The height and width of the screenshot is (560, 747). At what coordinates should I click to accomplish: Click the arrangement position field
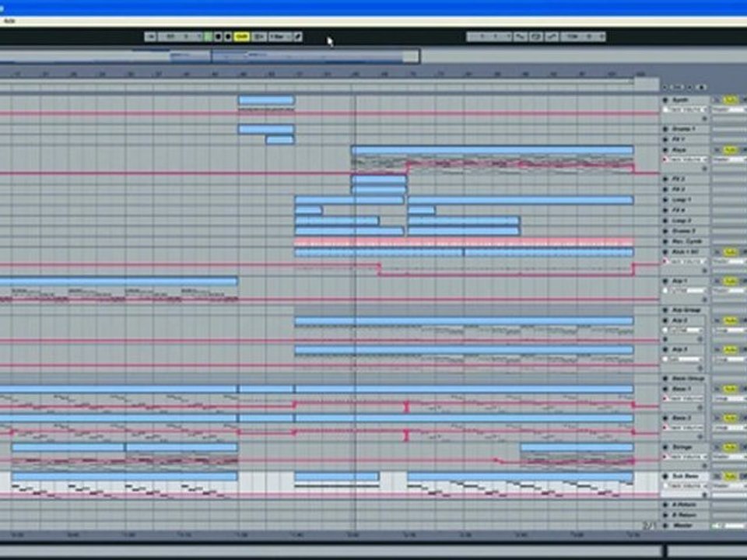point(180,37)
